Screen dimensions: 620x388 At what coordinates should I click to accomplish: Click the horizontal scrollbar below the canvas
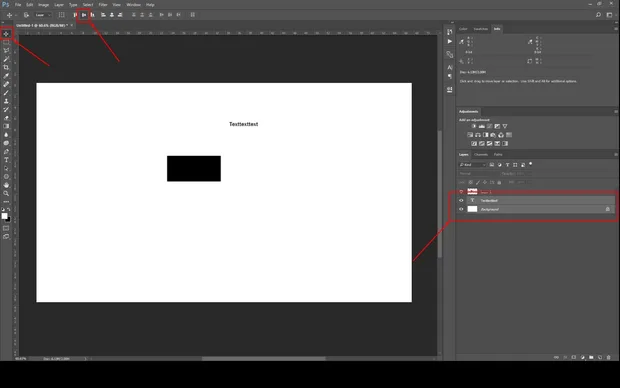click(x=264, y=359)
